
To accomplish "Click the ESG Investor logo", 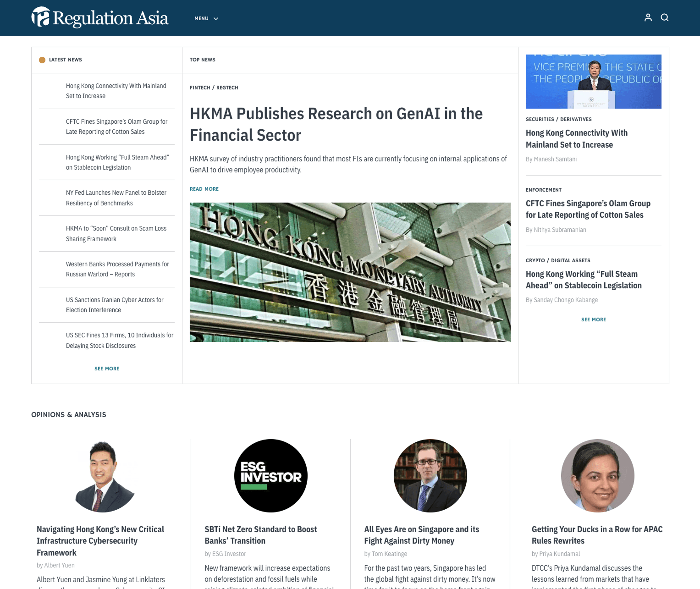I will tap(271, 476).
